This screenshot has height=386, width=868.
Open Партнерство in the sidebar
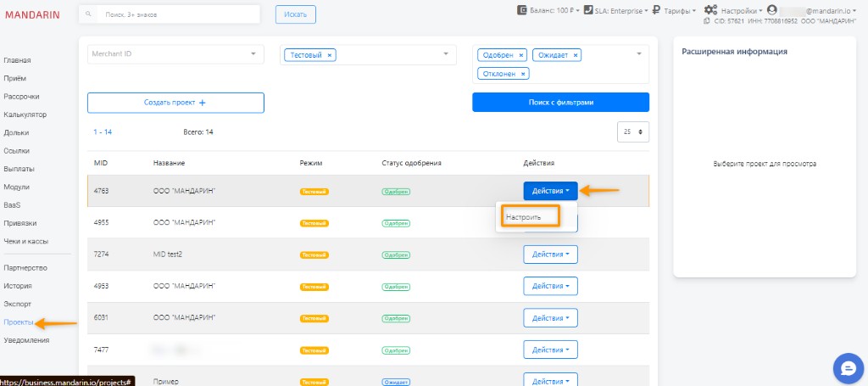pos(25,268)
